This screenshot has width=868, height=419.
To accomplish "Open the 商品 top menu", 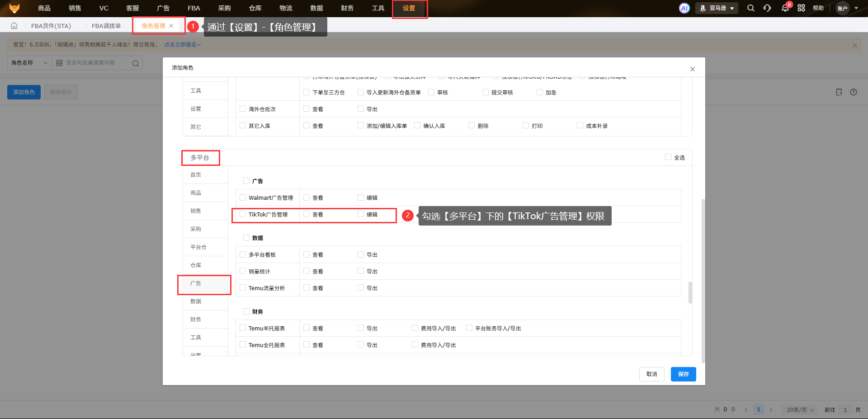I will tap(44, 8).
